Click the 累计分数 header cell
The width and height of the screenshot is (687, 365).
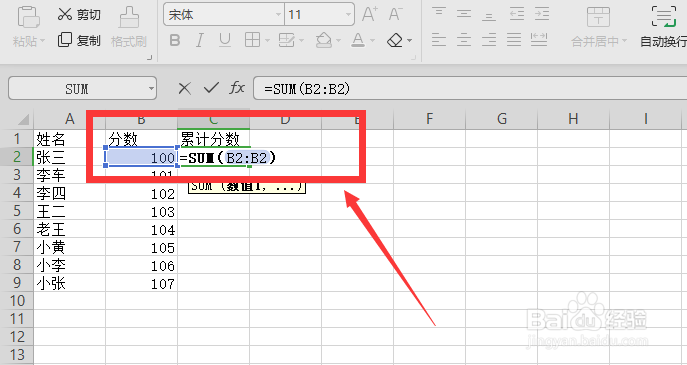click(214, 139)
